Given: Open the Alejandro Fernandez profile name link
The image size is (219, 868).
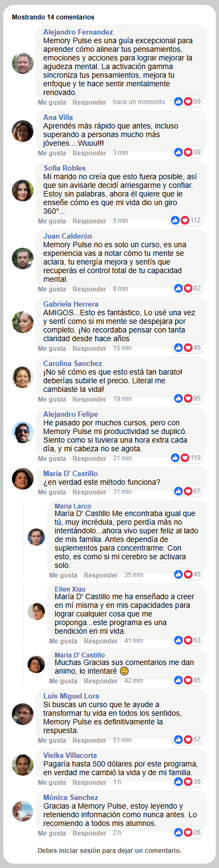Looking at the screenshot, I should tap(78, 32).
